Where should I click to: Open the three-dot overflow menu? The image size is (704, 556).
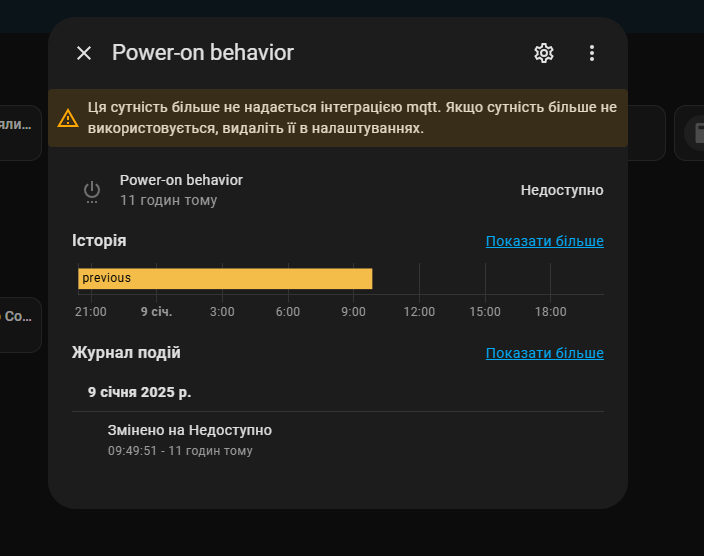tap(592, 53)
